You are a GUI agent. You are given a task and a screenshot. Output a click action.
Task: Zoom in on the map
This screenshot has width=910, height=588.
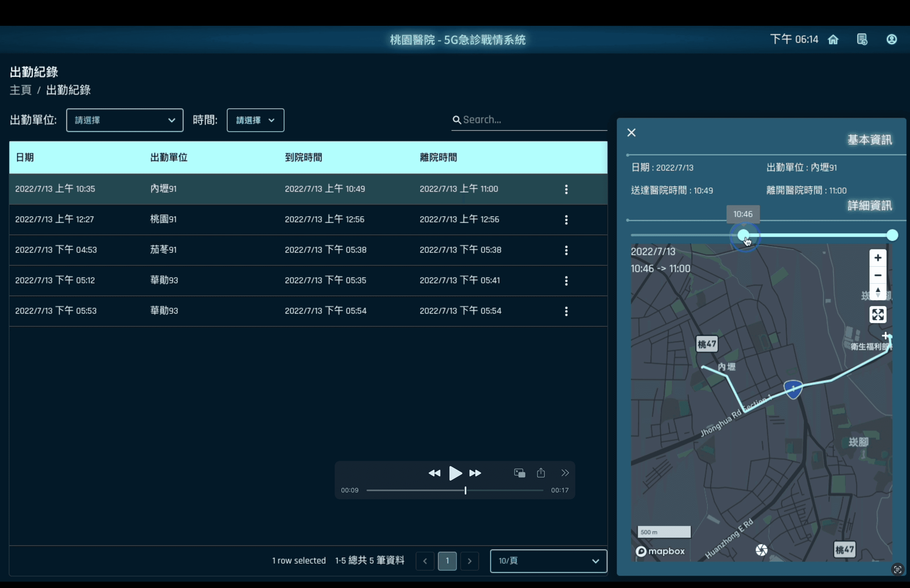click(x=878, y=258)
